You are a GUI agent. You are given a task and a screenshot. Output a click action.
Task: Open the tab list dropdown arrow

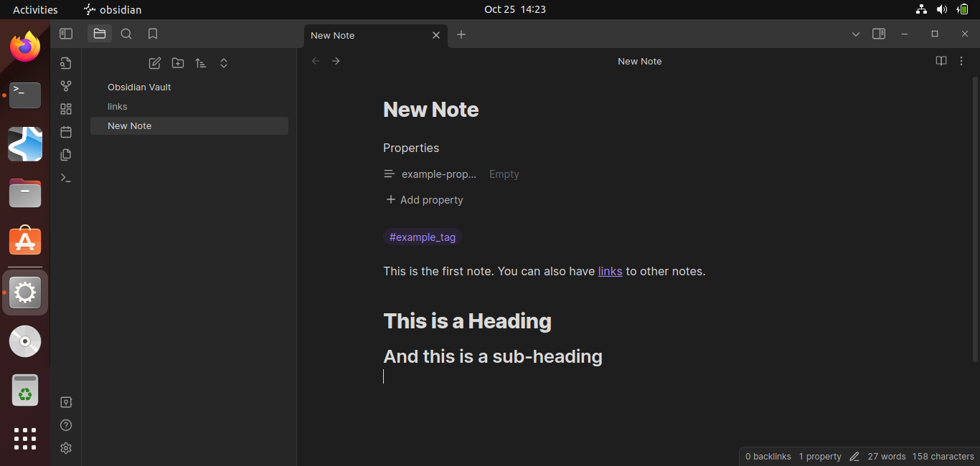coord(856,34)
